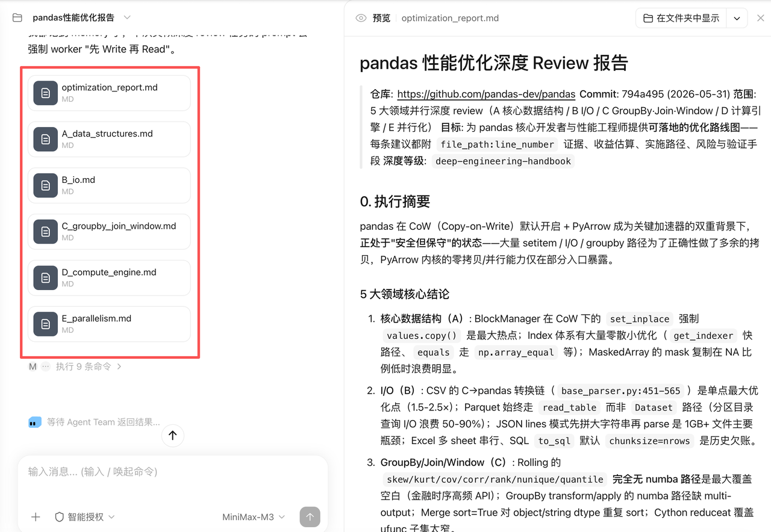This screenshot has height=532, width=771.
Task: Open the github.com/pandas-dev/pandas link
Action: click(486, 94)
